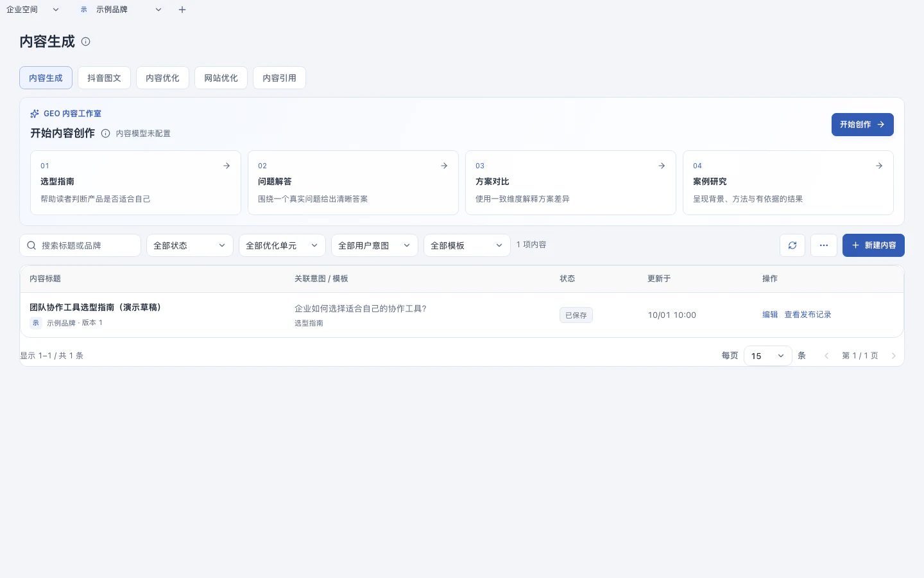
Task: Expand the 全部状态 filter
Action: 190,245
